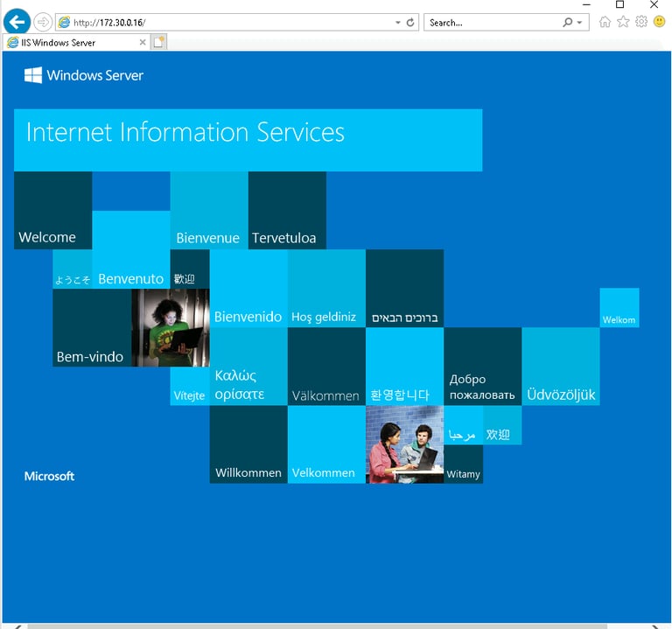Minimize the browser window
The height and width of the screenshot is (629, 672).
pos(587,4)
